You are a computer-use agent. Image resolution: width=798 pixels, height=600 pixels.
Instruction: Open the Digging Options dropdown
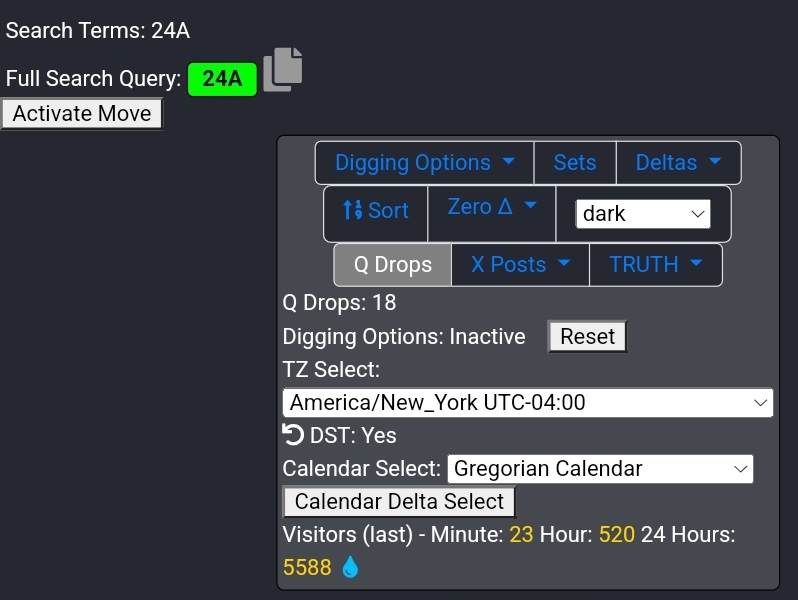[x=424, y=163]
